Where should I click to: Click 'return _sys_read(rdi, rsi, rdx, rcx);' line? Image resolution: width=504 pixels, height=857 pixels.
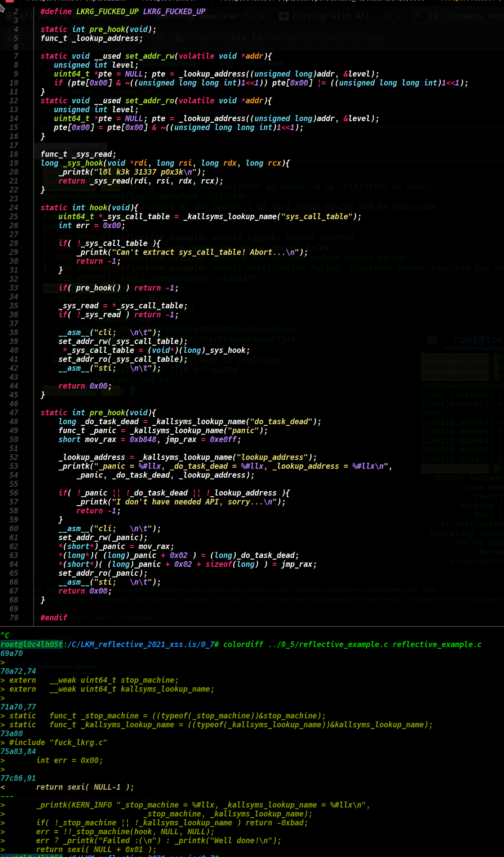point(141,181)
